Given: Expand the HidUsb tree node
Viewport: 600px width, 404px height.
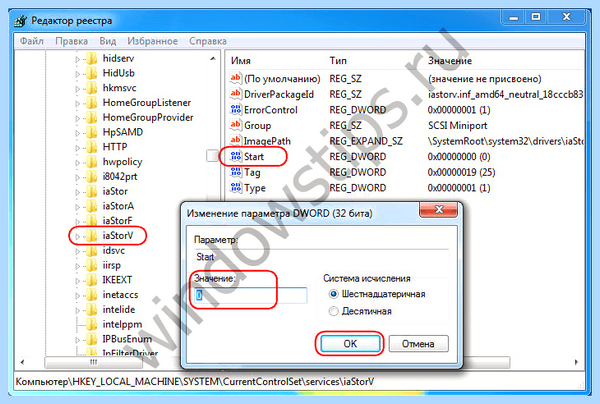Looking at the screenshot, I should click(x=78, y=74).
